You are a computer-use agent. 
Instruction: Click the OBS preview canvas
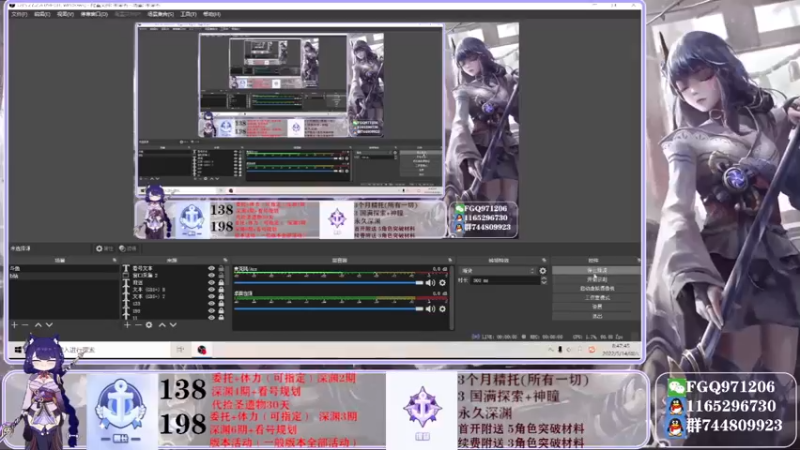click(327, 130)
